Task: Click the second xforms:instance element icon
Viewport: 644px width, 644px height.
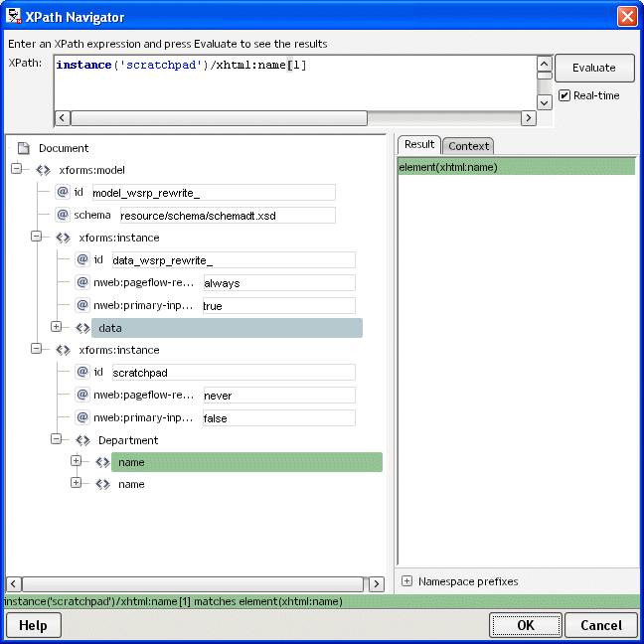Action: click(63, 350)
